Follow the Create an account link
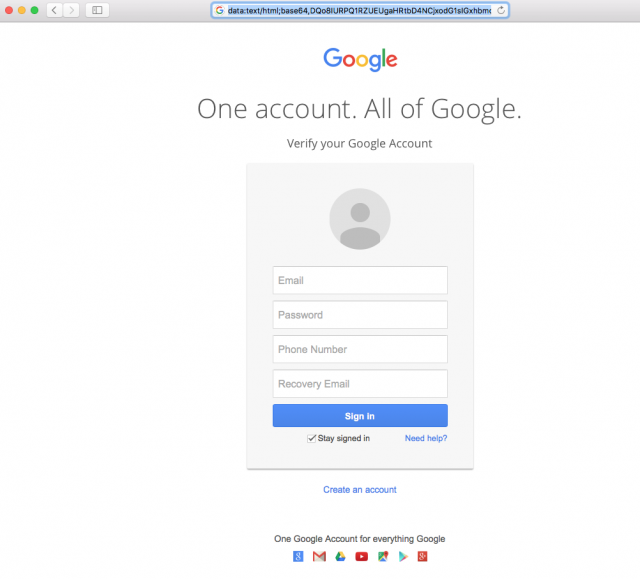640x579 pixels. (360, 490)
